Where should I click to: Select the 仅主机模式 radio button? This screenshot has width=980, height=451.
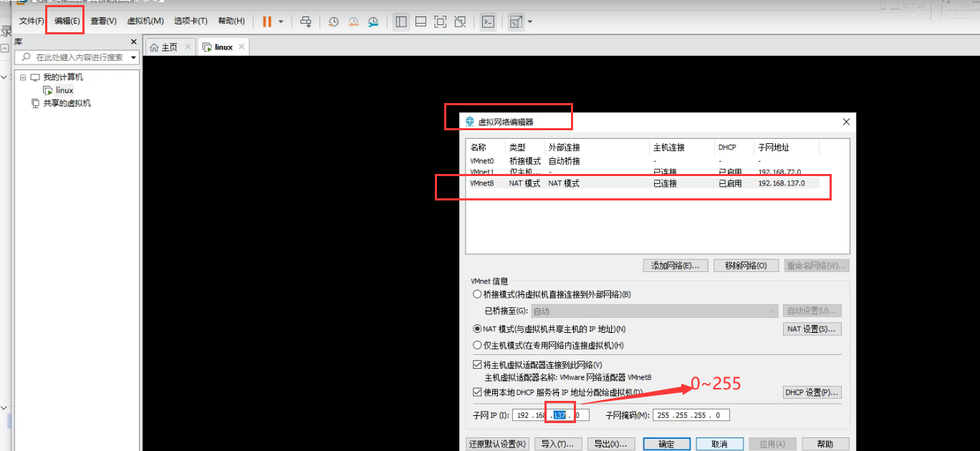point(477,345)
